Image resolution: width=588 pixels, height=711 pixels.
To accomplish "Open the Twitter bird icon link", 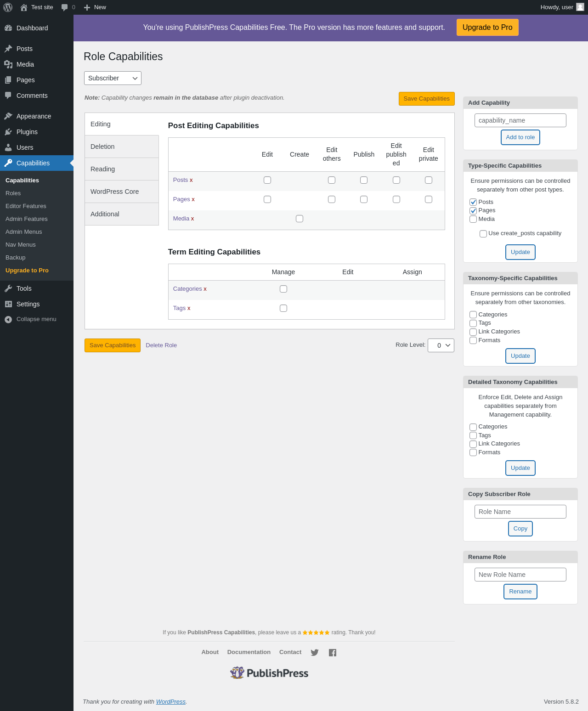I will tap(315, 653).
